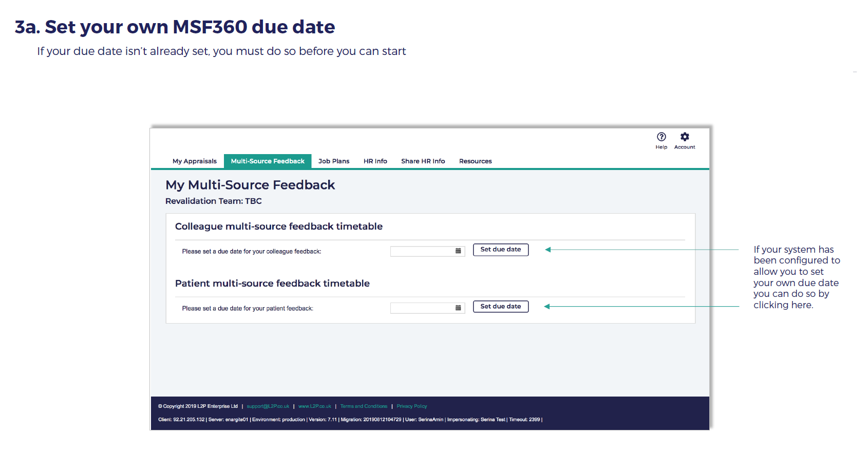Viewport: 868px width, 470px height.
Task: Switch to the Share HR Info tab
Action: pyautogui.click(x=423, y=161)
